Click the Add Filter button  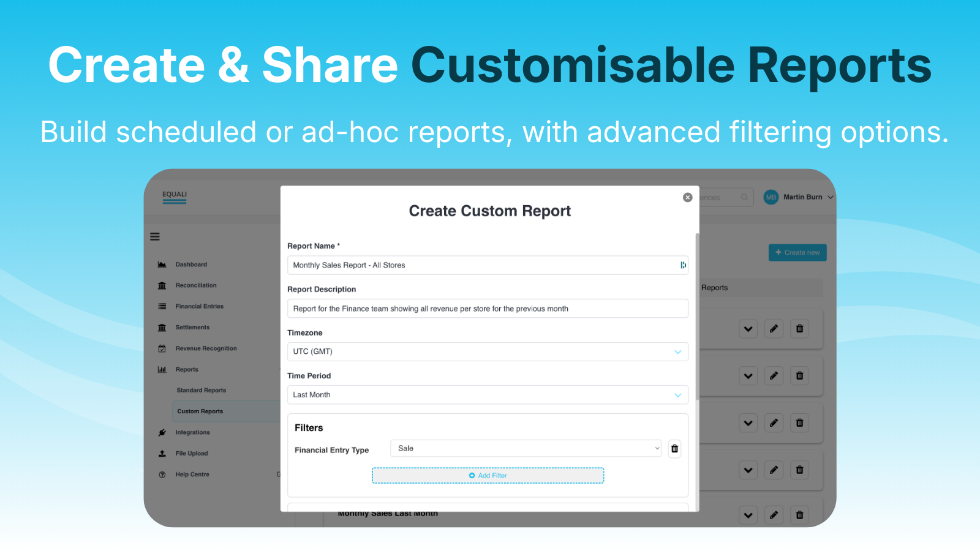click(488, 475)
